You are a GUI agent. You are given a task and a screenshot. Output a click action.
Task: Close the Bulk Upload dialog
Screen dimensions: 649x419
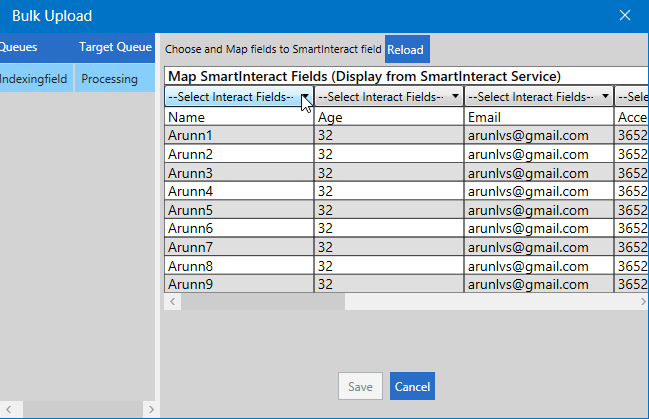click(625, 15)
